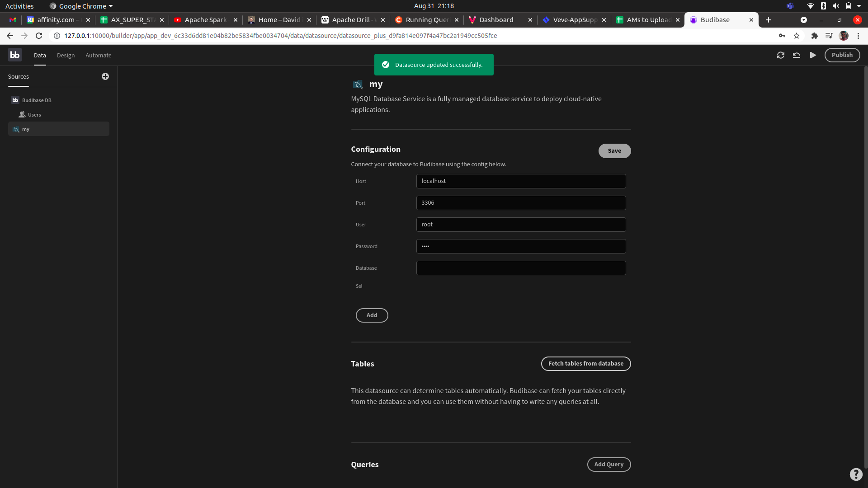Open Google Chrome app menu dropdown
Screen dimensions: 868x488
click(82, 6)
